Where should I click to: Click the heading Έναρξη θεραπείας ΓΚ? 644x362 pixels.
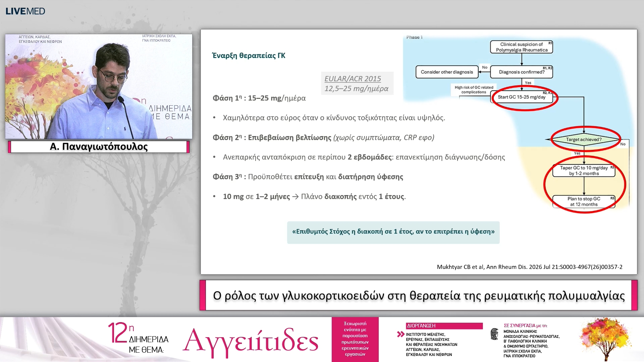pos(249,56)
